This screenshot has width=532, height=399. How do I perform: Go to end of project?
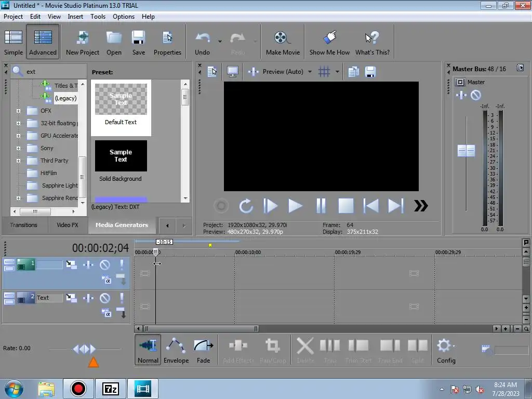[395, 206]
